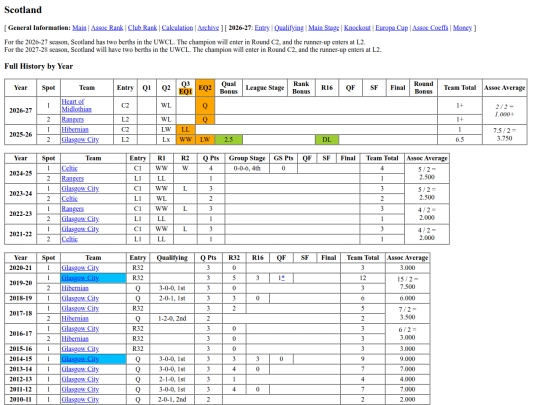This screenshot has width=540, height=405.
Task: Open Glasgow City link in 2011-12 row
Action: pyautogui.click(x=80, y=389)
